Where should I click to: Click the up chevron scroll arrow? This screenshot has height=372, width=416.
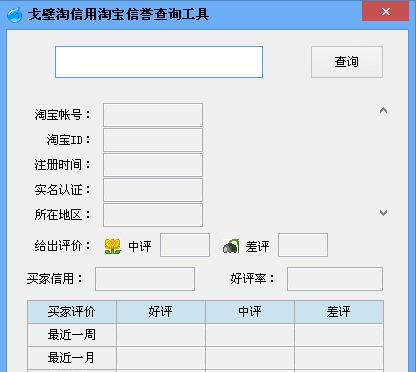[x=383, y=110]
